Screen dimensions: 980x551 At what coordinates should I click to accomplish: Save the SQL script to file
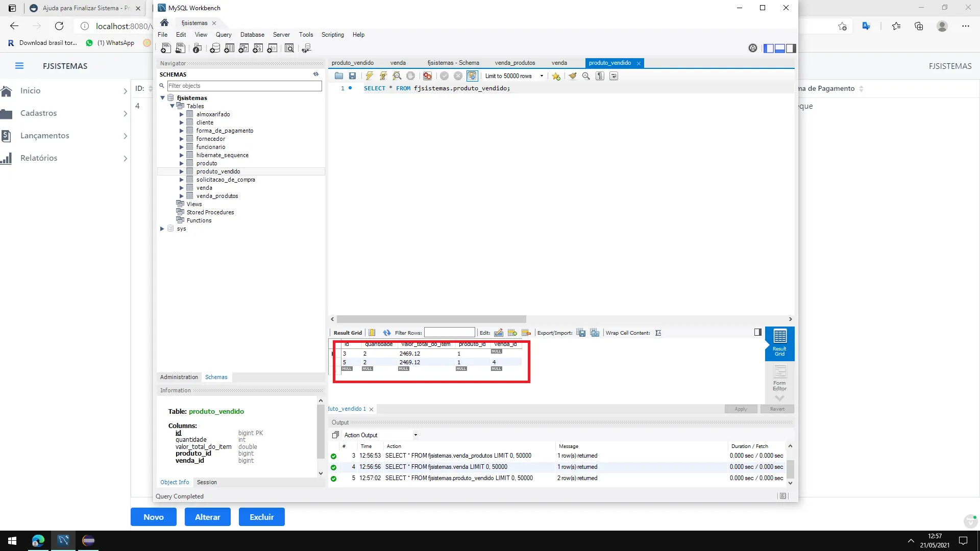pos(352,76)
